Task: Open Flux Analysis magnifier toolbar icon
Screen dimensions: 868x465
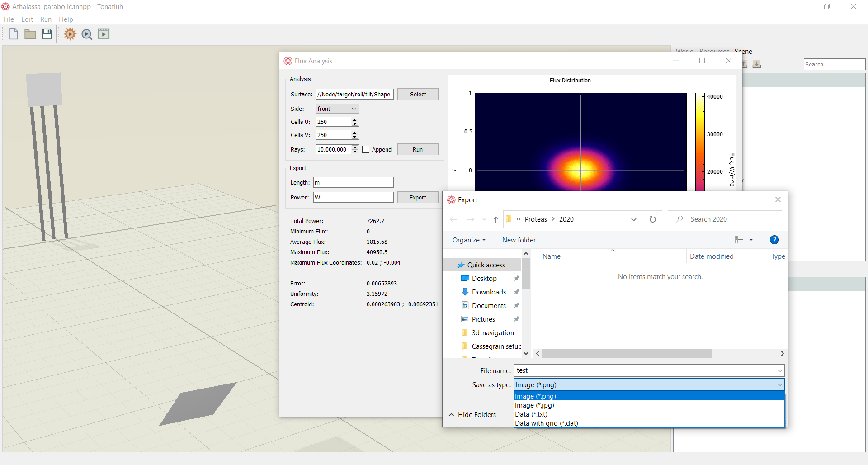Action: (x=87, y=34)
